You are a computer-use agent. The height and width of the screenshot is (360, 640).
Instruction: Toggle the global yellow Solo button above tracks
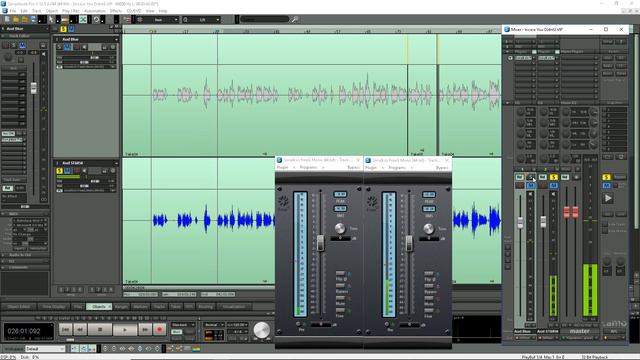63,29
